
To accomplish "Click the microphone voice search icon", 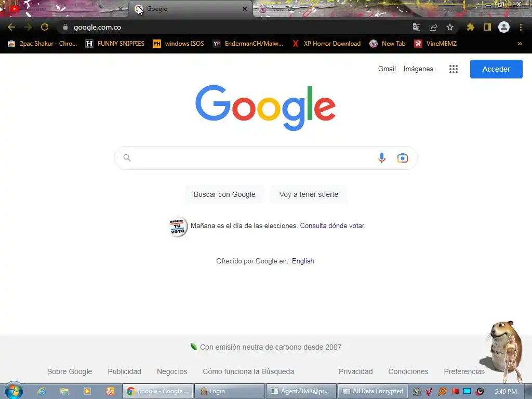I will coord(382,158).
